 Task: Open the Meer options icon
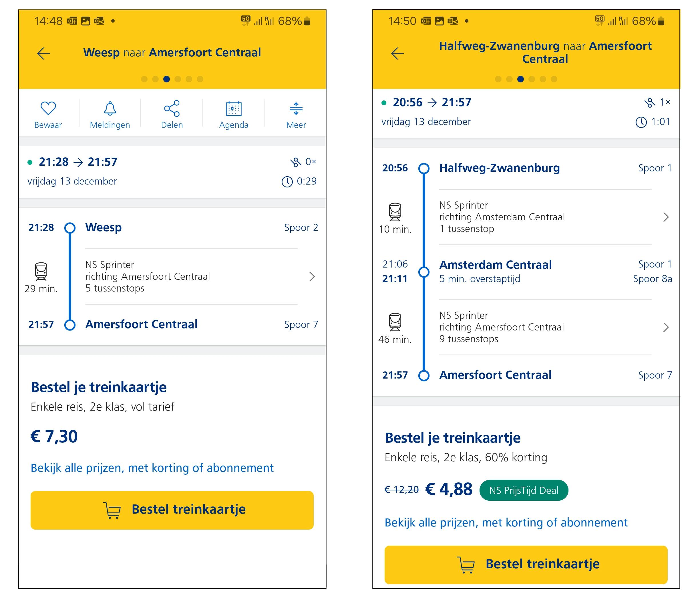(296, 109)
